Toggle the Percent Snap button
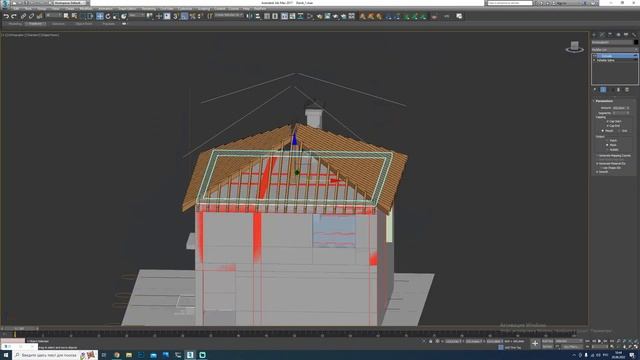The width and height of the screenshot is (640, 360). [x=192, y=16]
